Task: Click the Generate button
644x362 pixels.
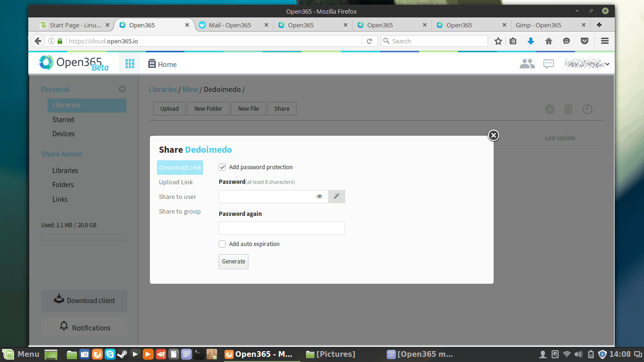Action: pos(233,262)
